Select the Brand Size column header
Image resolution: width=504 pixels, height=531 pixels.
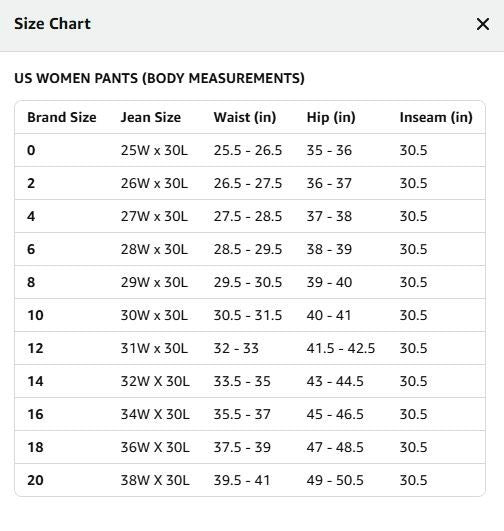click(x=62, y=118)
